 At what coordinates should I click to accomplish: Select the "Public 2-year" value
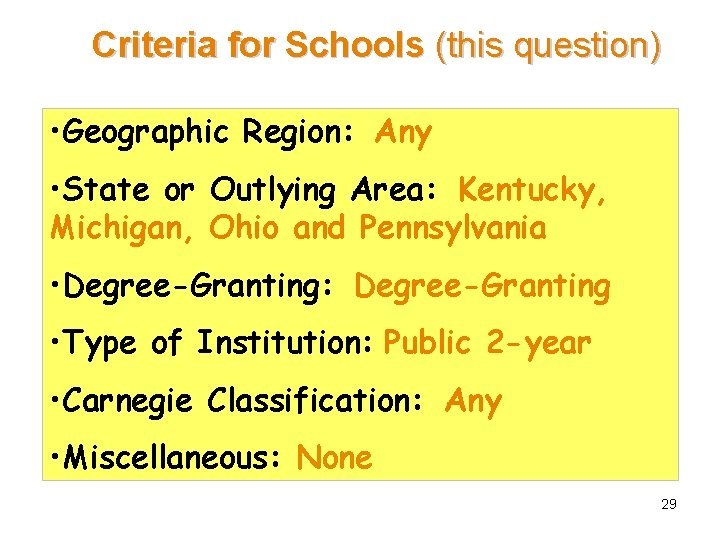point(488,343)
